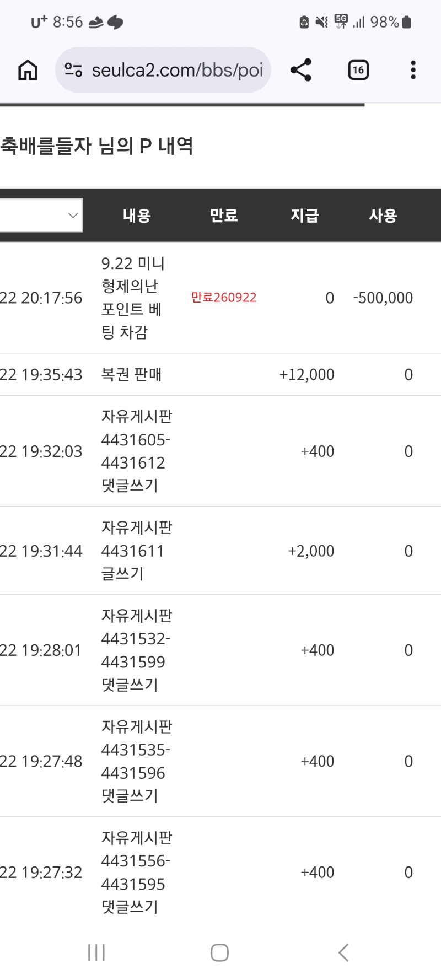Open the tab switcher showing 16 tabs

coord(358,70)
